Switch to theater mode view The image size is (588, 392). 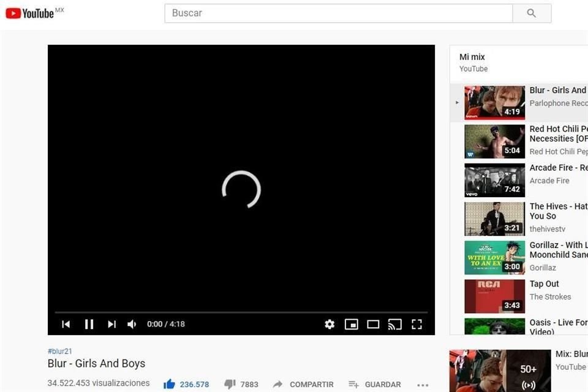(373, 324)
